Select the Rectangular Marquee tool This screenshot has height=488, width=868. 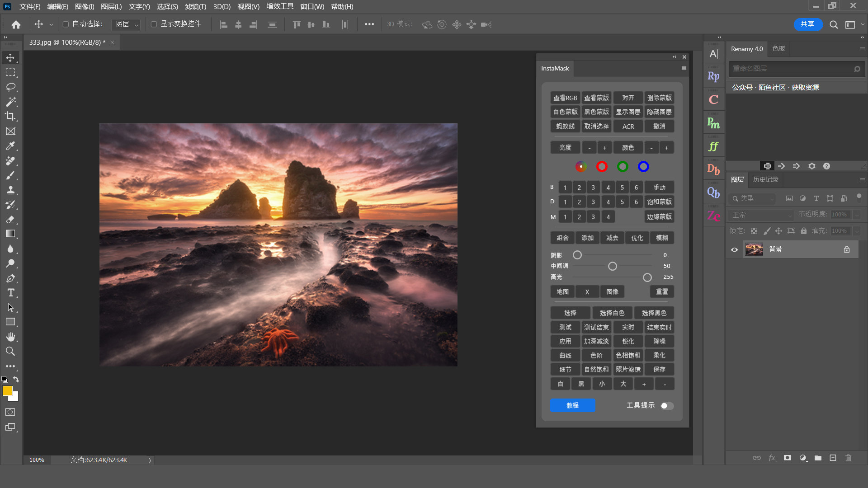pos(10,72)
